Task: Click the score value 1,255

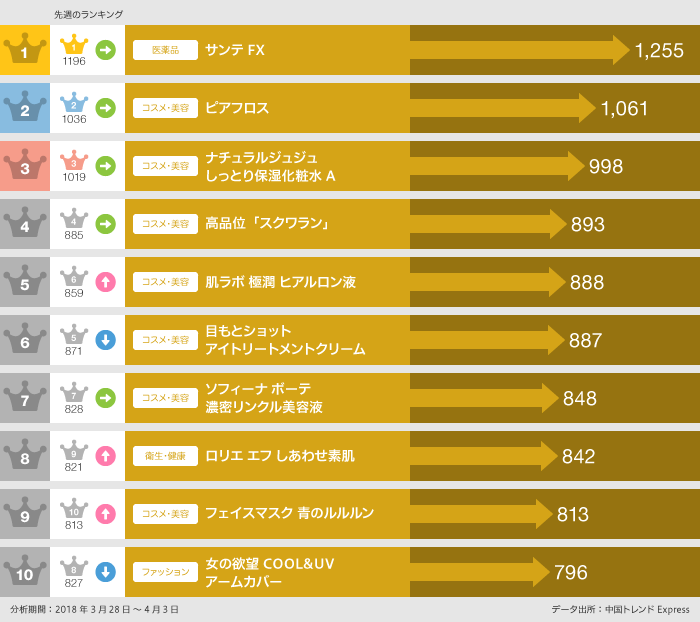Action: (x=659, y=51)
